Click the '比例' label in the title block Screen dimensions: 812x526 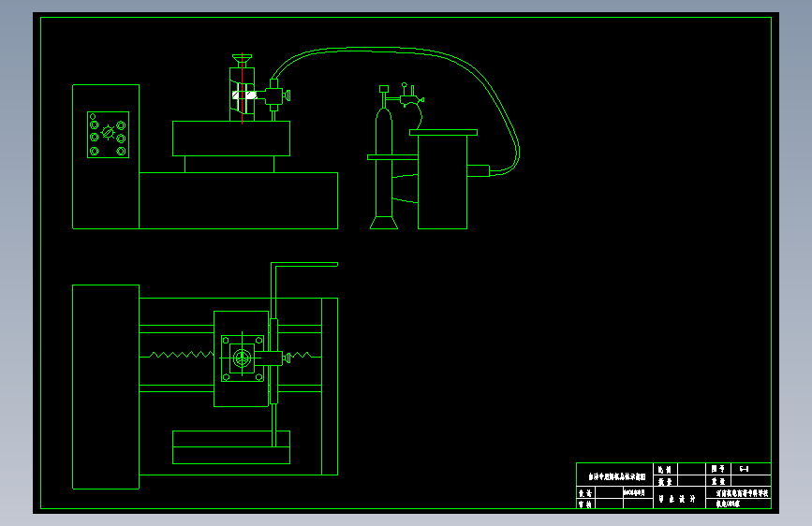pos(665,470)
